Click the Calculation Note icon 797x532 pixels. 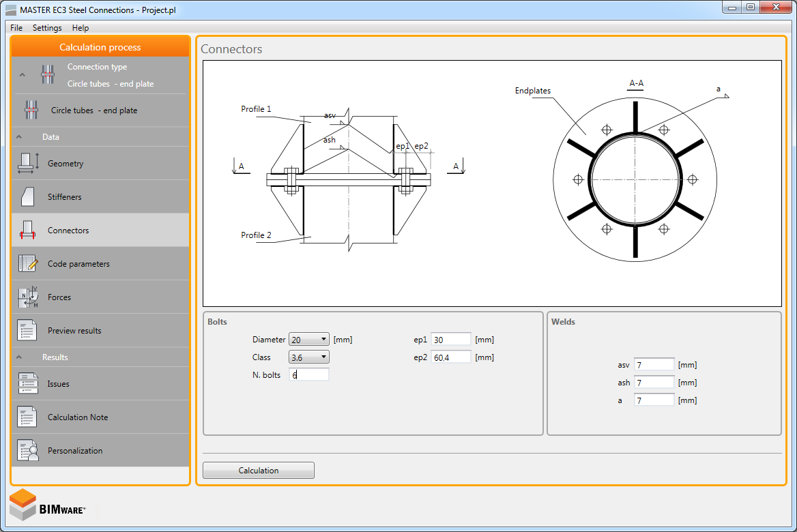[x=28, y=417]
